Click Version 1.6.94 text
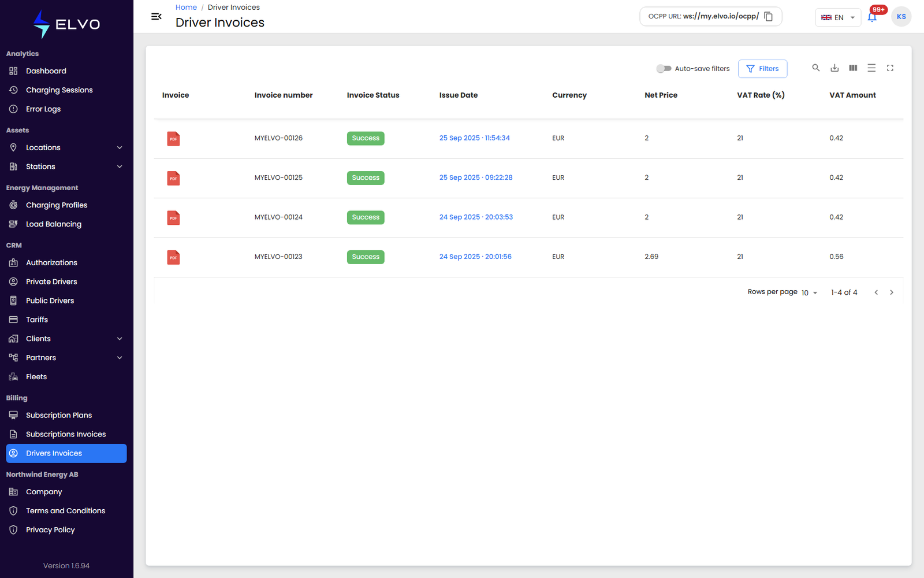924x578 pixels. click(x=66, y=566)
